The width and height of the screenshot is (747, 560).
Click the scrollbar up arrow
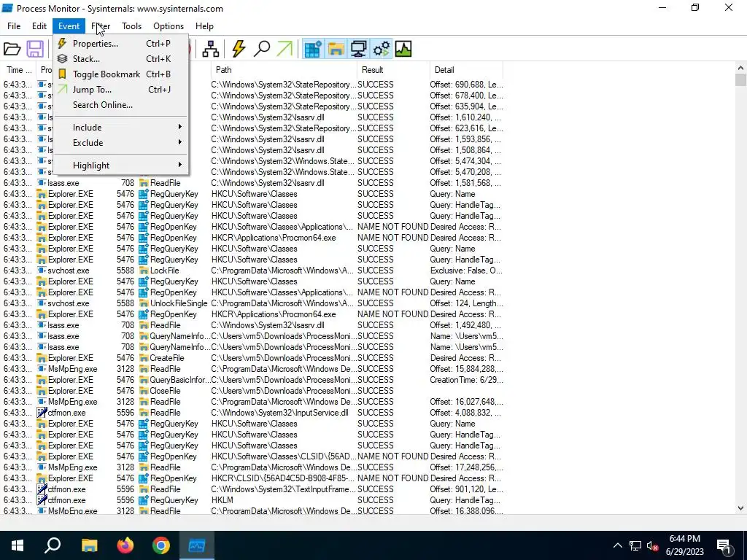(x=740, y=68)
